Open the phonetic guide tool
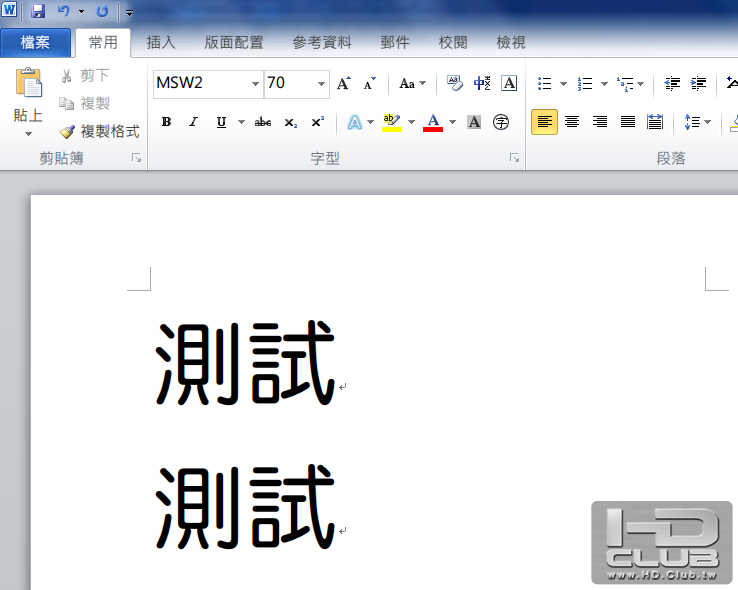Viewport: 738px width, 590px height. click(x=482, y=83)
